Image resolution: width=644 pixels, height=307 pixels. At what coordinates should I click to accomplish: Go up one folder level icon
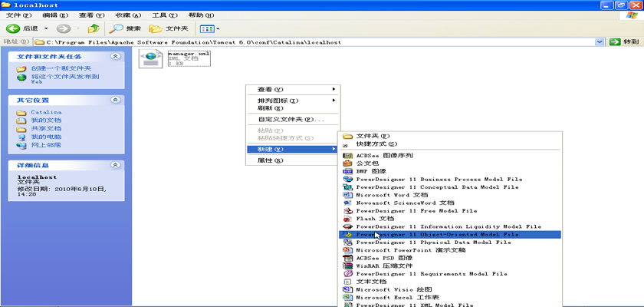[94, 28]
